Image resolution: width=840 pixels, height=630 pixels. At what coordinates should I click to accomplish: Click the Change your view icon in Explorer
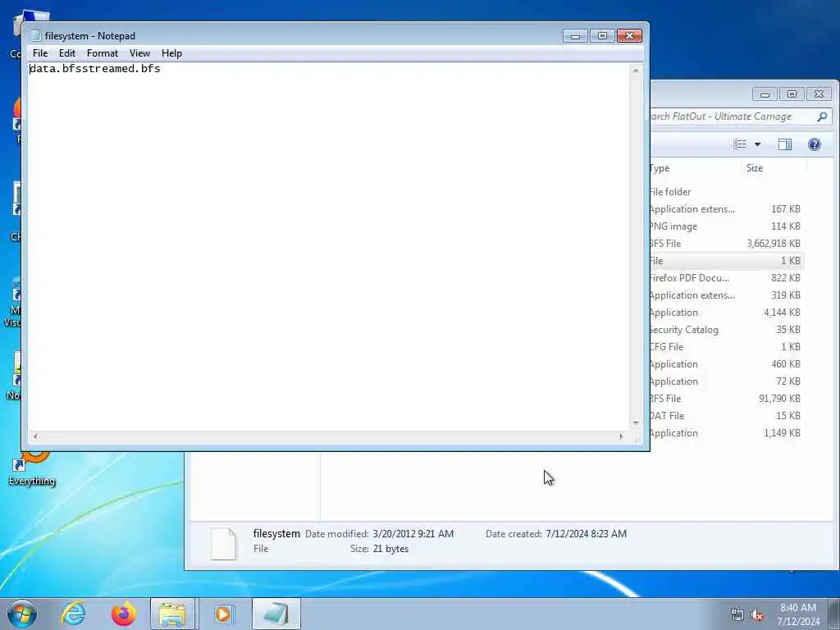740,144
